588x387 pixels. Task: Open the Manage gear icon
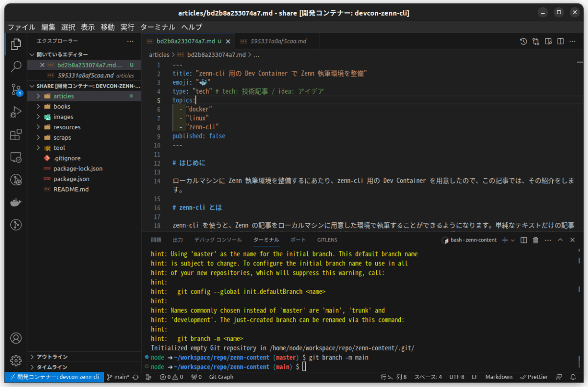click(16, 361)
